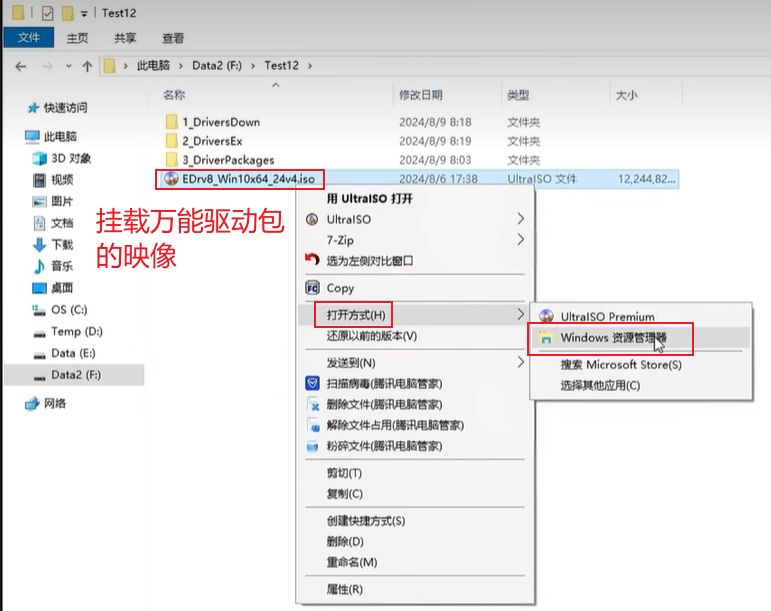Click the Tencent scan virus shield icon

point(311,383)
